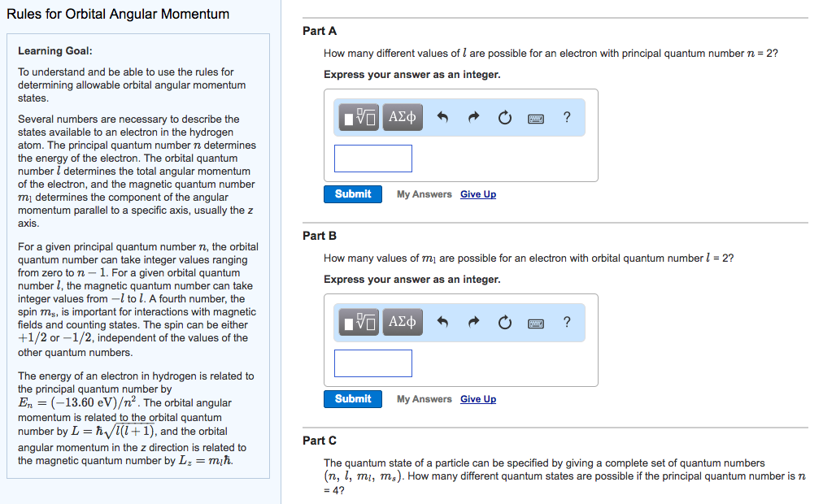View My Answers for Part B
823x504 pixels.
[424, 399]
